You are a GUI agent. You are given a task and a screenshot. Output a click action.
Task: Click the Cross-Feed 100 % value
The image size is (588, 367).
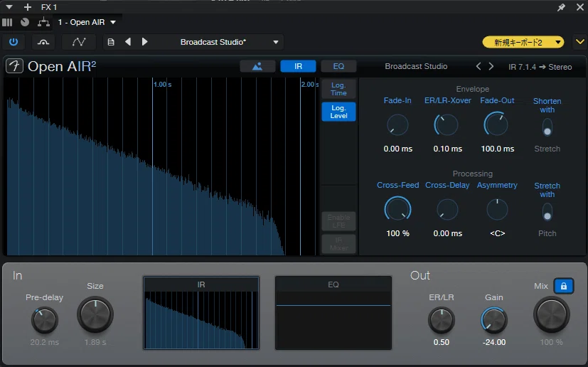tap(398, 233)
